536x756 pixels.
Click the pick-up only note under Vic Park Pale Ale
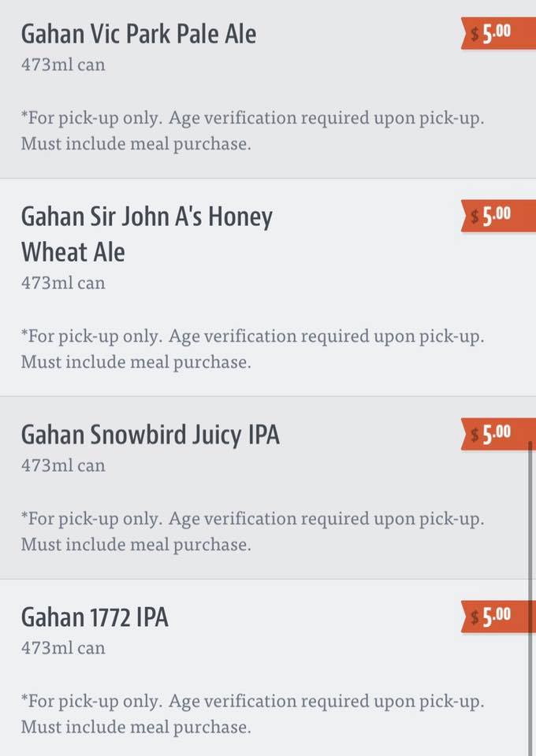(252, 118)
